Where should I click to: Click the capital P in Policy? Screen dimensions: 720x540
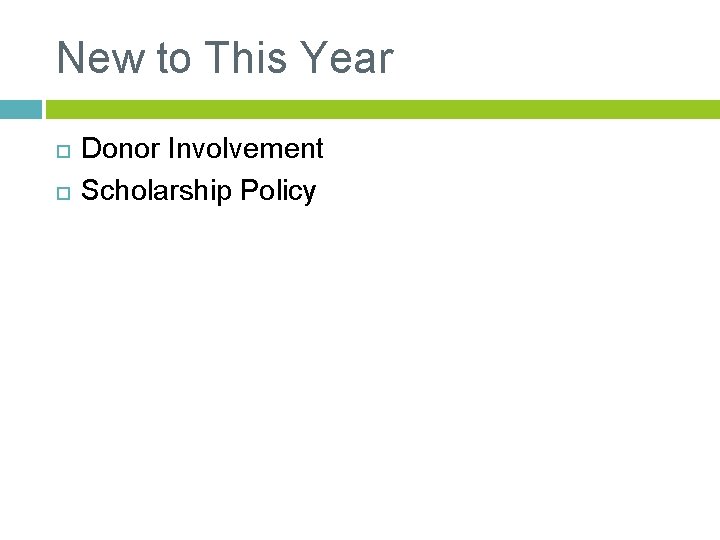[x=248, y=191]
